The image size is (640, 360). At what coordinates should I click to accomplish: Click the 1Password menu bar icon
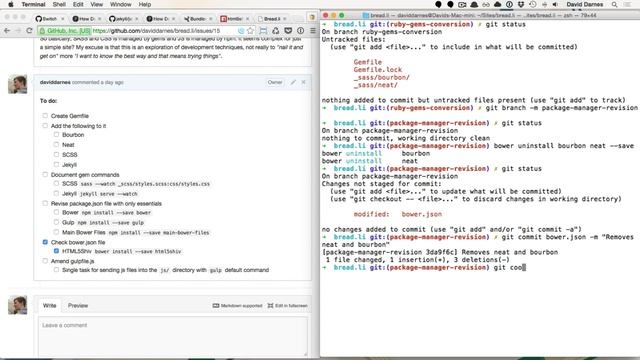[x=509, y=4]
